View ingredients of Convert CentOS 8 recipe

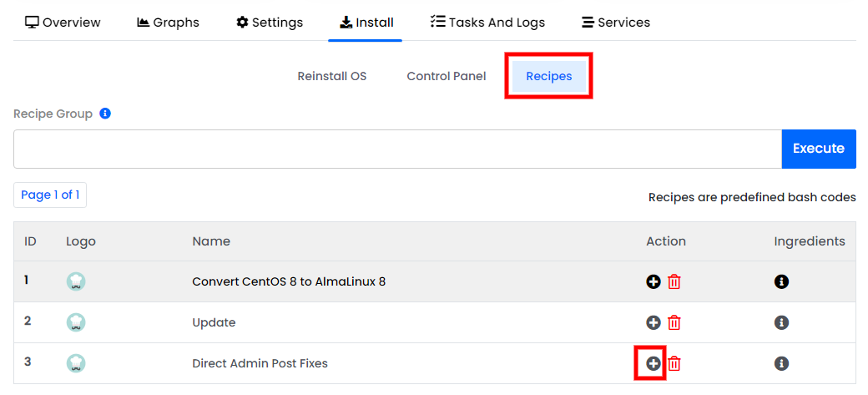pos(781,281)
